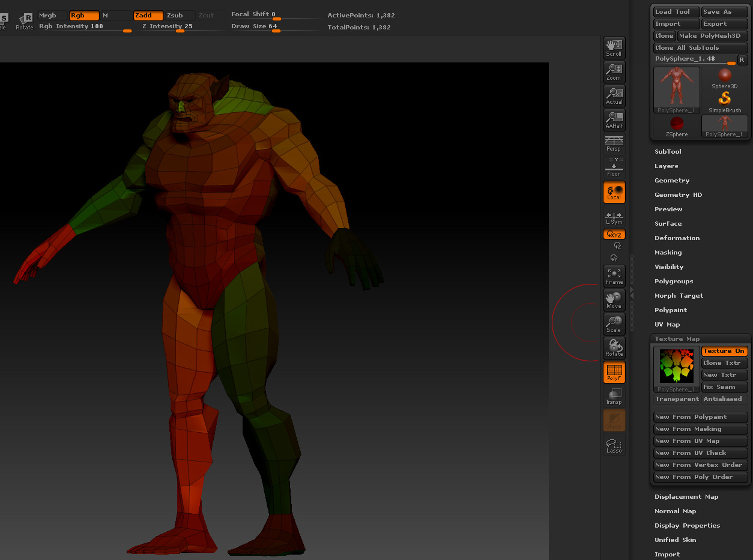
Task: Toggle PolyF polyframe display
Action: [614, 372]
